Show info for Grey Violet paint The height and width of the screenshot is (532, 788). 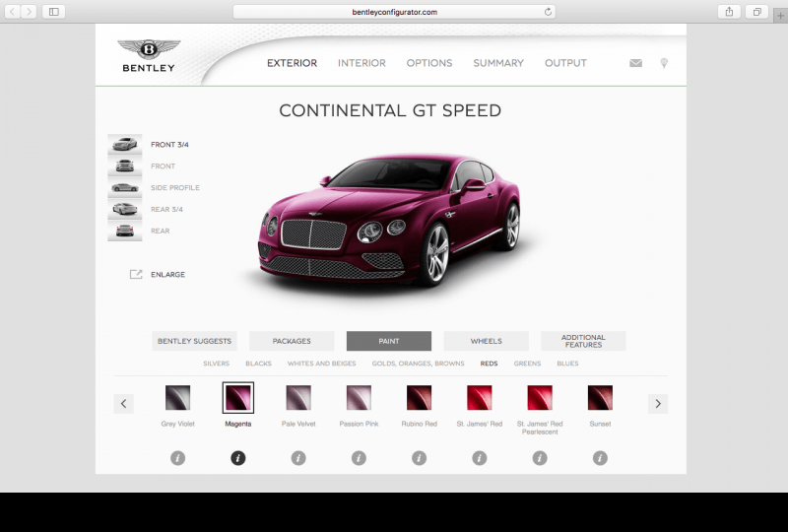point(178,458)
